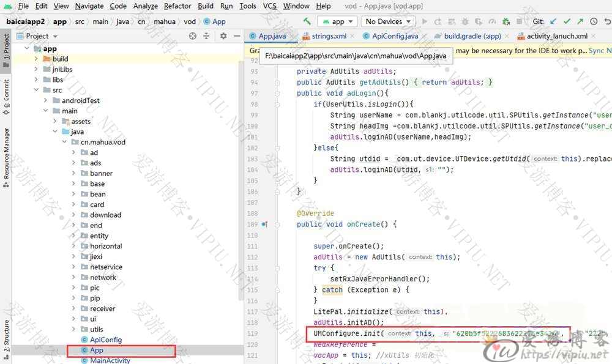Viewport: 612px width, 364px height.
Task: Open the app run configuration dropdown
Action: tap(337, 21)
